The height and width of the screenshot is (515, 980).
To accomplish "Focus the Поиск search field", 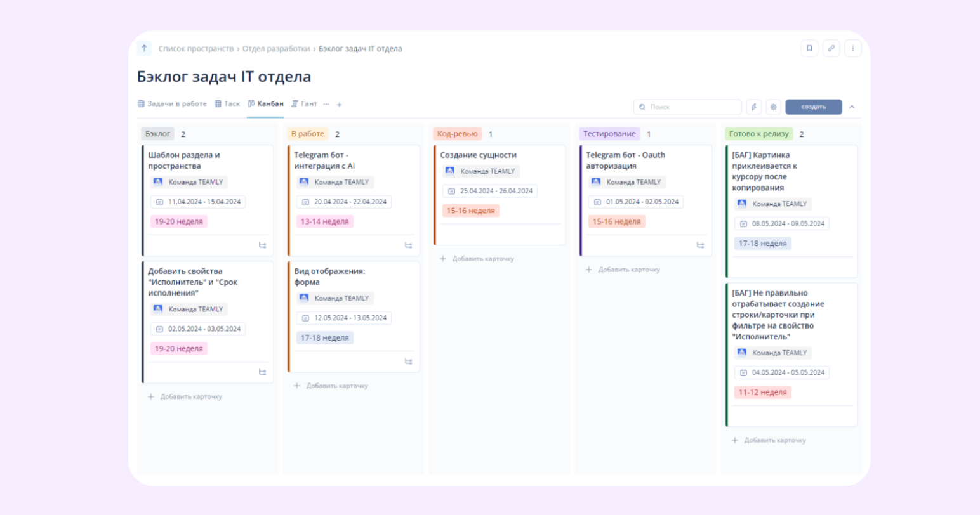I will point(688,107).
